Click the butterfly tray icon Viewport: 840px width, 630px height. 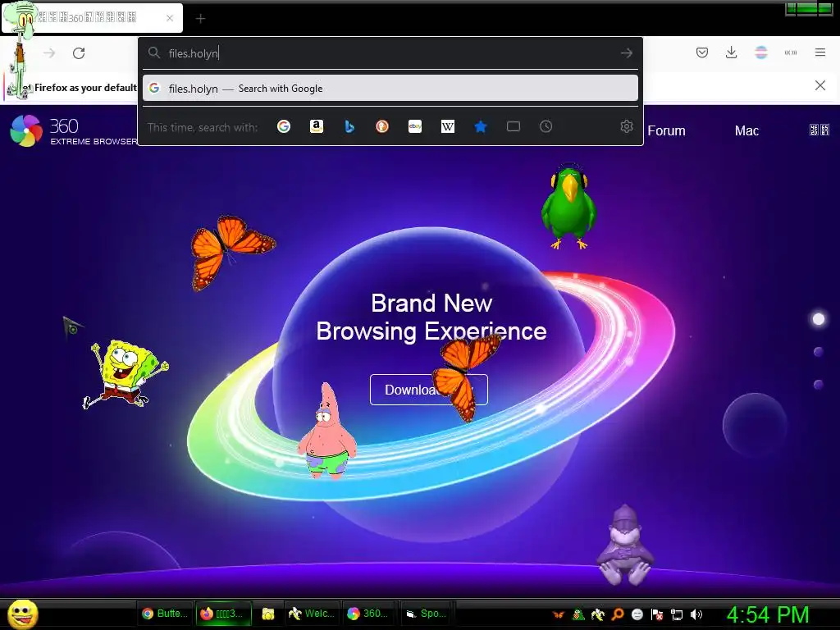click(558, 614)
